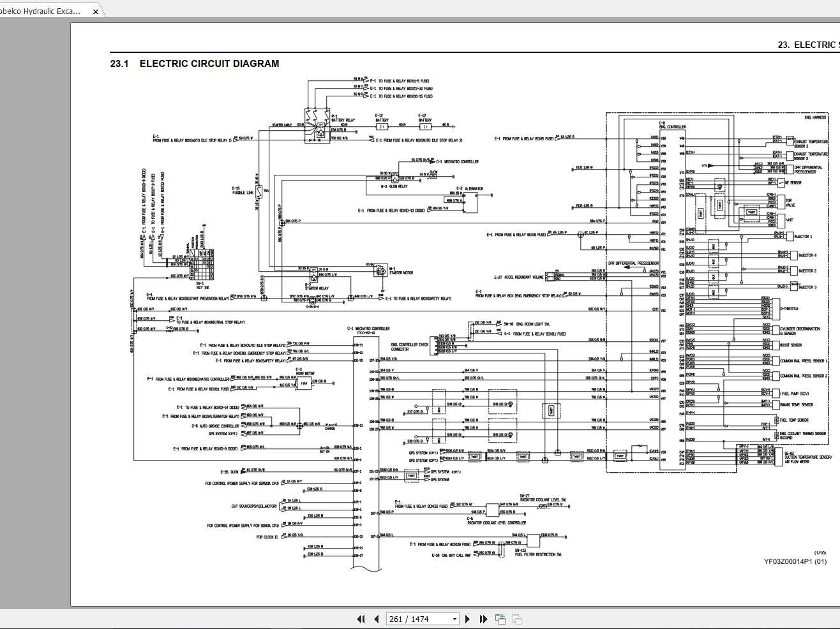Go to the previous page
This screenshot has width=840, height=629.
pyautogui.click(x=377, y=619)
